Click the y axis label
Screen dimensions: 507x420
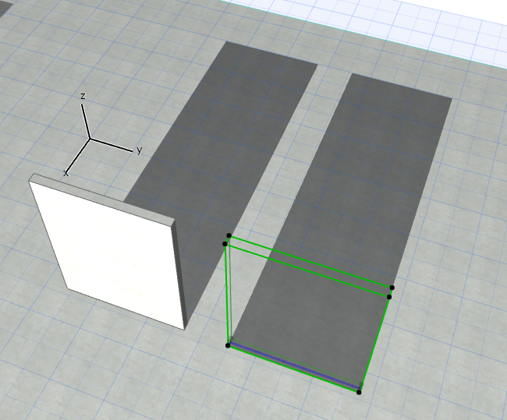(x=140, y=150)
